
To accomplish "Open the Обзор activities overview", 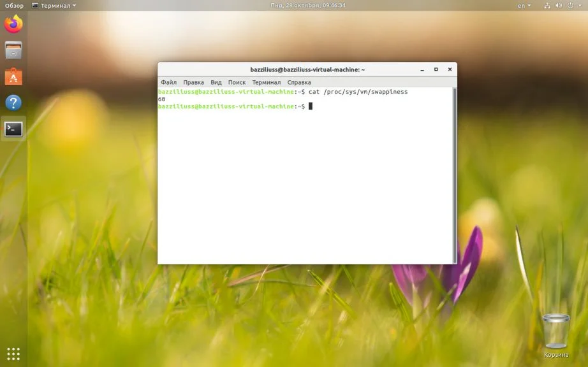I will 14,6.
